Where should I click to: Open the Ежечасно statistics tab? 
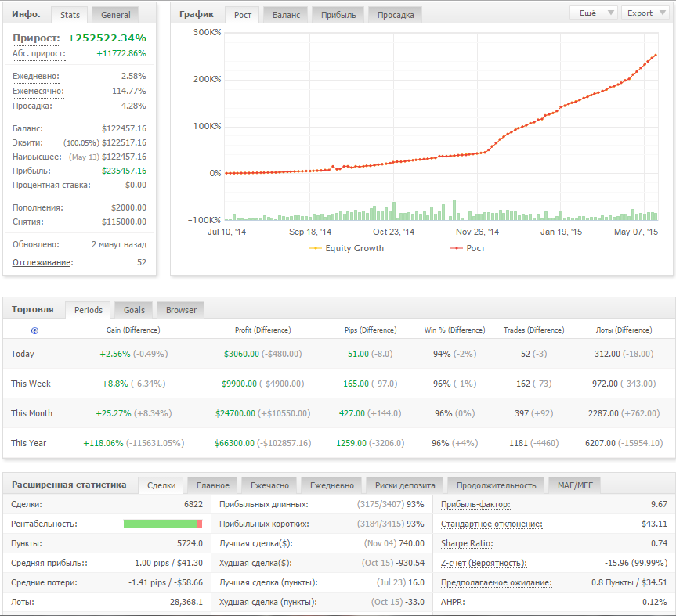(269, 485)
